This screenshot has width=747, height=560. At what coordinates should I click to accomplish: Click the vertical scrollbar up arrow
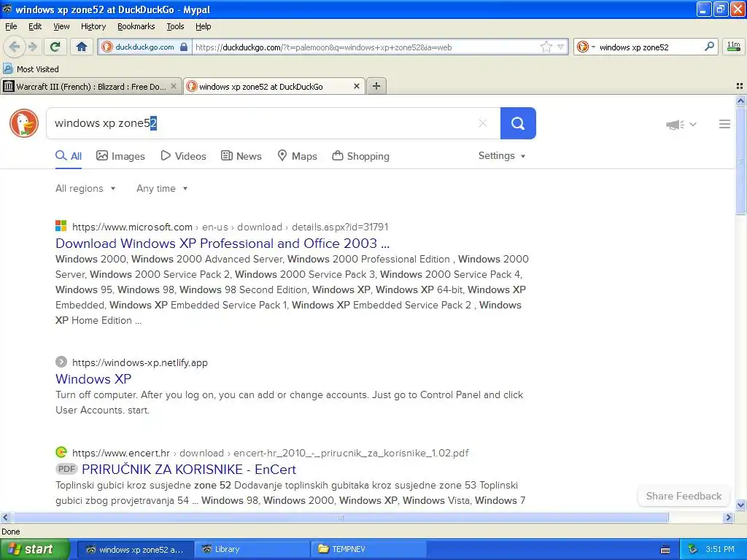740,101
